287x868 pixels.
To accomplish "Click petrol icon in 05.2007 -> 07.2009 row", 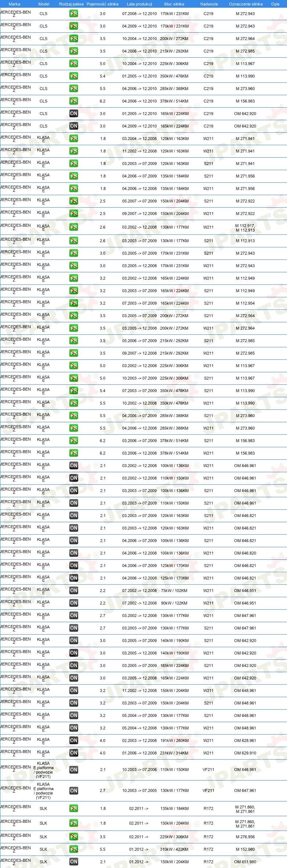I will (73, 201).
